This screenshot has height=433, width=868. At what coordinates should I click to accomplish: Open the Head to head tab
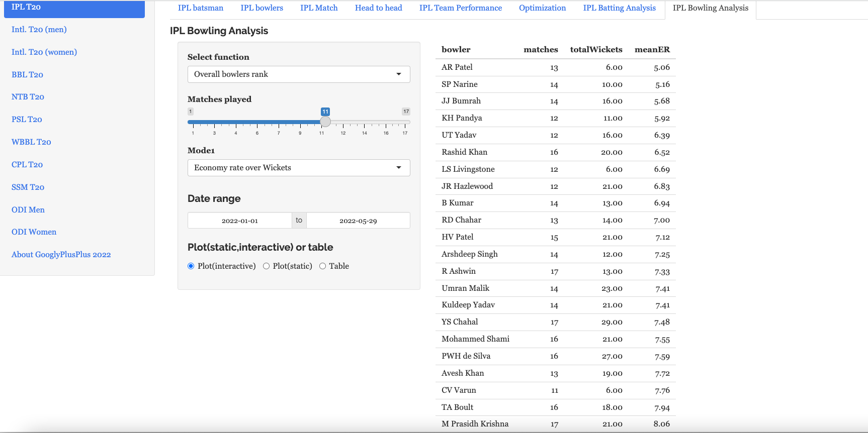click(378, 8)
